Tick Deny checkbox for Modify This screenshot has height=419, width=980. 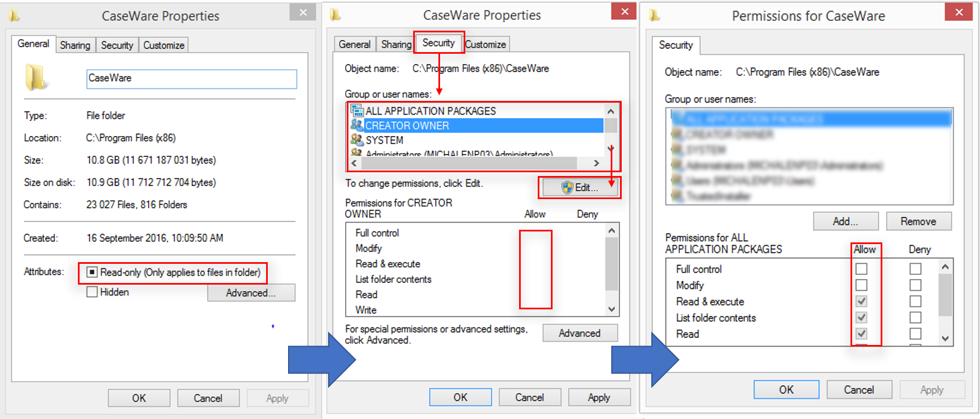click(915, 285)
